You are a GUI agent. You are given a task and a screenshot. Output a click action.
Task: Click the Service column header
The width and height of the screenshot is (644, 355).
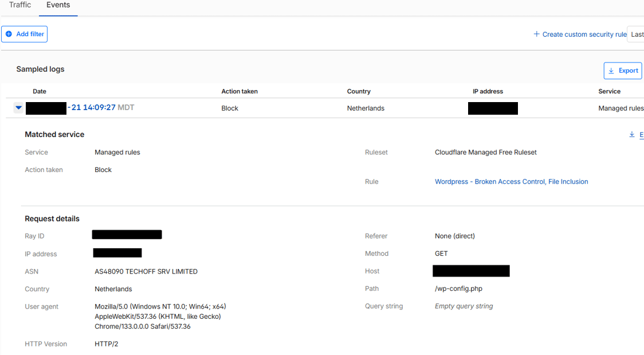[x=609, y=91]
